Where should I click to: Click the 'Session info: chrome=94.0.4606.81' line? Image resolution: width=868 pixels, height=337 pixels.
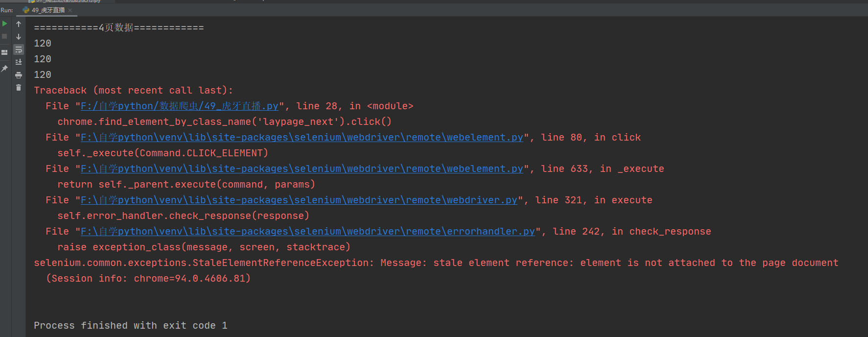click(x=148, y=279)
